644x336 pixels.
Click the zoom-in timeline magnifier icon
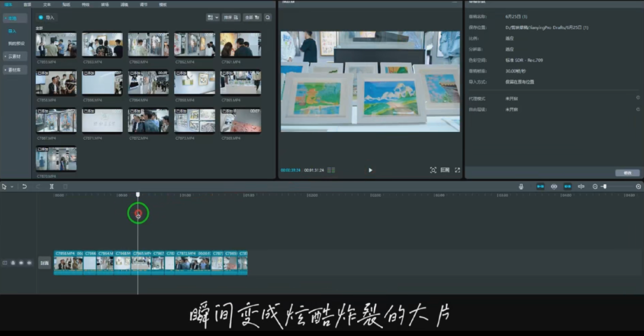click(x=638, y=187)
